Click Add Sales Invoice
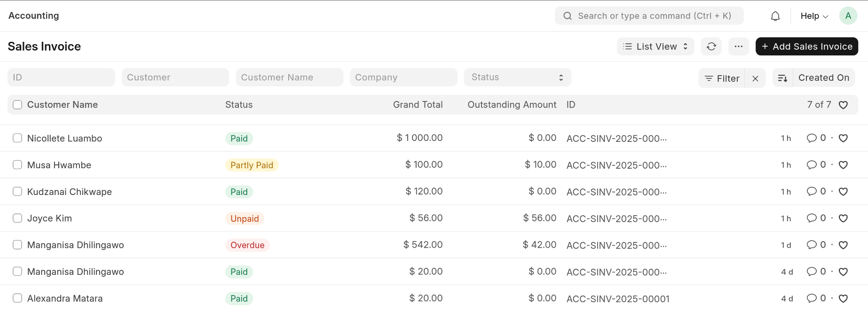Screen dimensions: 868x327 pyautogui.click(x=807, y=47)
